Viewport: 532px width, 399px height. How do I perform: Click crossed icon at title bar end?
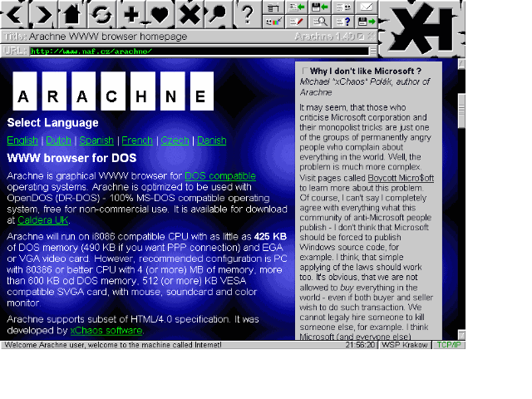pos(372,36)
